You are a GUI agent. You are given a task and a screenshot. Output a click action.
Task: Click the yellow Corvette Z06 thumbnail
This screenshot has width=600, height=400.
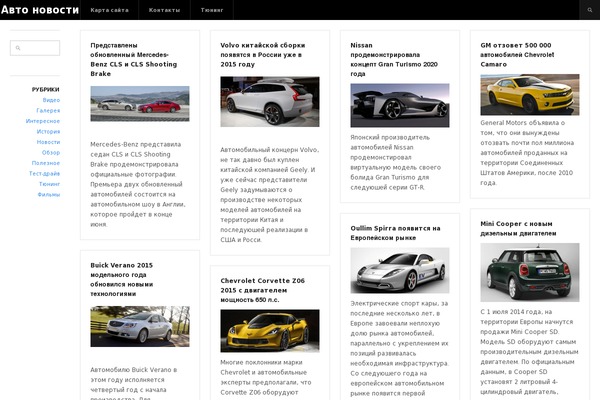[x=270, y=331]
